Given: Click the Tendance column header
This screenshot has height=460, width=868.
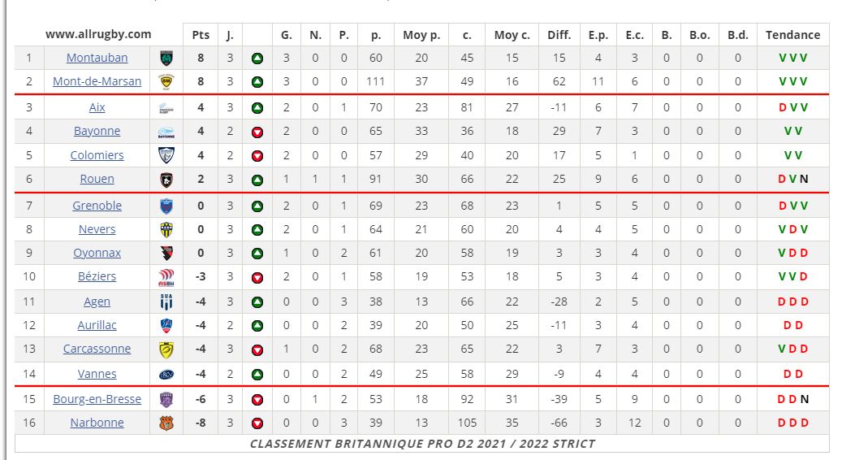Looking at the screenshot, I should [792, 35].
